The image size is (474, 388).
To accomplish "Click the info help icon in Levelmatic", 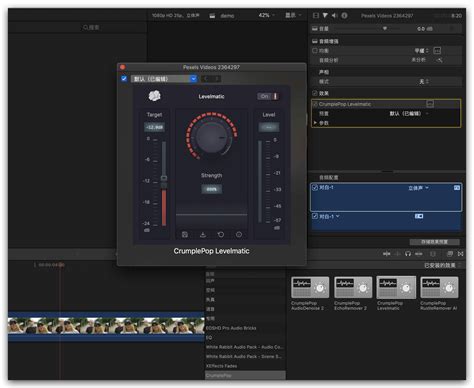I will click(239, 235).
